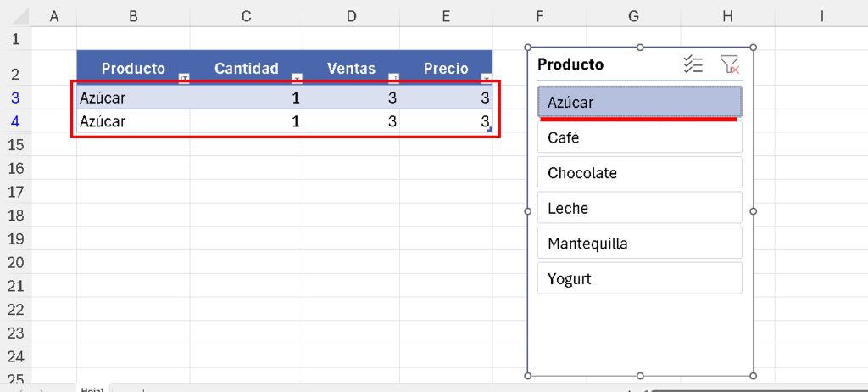Open the Precio column filter dropdown

pos(486,78)
